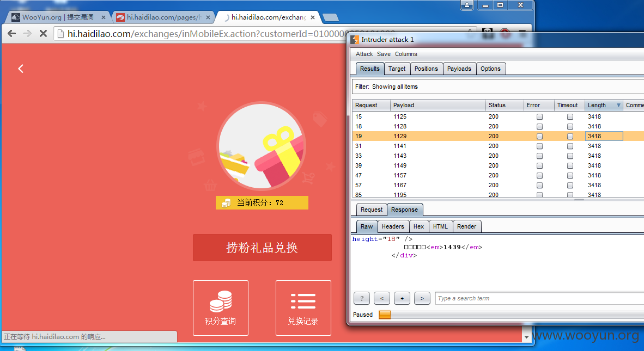Toggle Error checkbox for request 31
The image size is (644, 351).
tap(540, 146)
